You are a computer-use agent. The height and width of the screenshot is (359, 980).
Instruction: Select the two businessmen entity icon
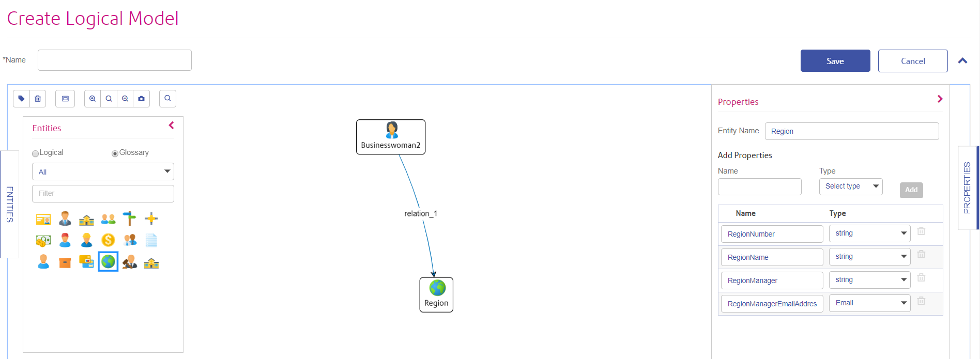(130, 240)
